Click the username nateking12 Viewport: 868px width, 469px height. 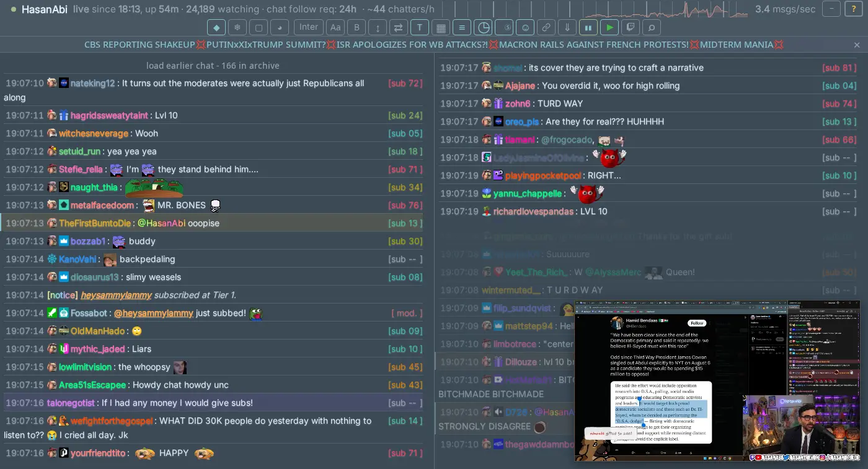click(92, 83)
